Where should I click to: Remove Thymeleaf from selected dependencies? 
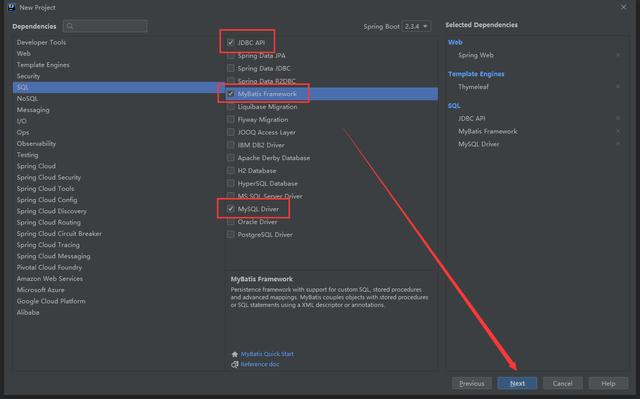(x=618, y=87)
